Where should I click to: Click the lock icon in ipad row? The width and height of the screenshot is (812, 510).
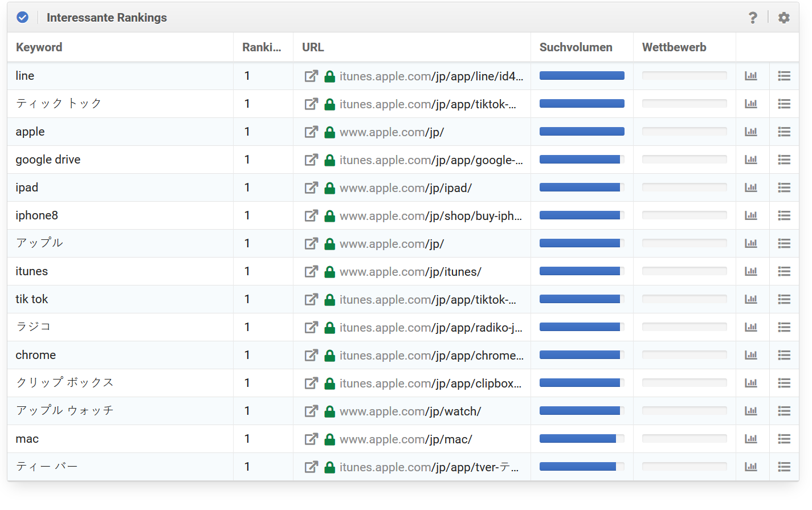(329, 188)
